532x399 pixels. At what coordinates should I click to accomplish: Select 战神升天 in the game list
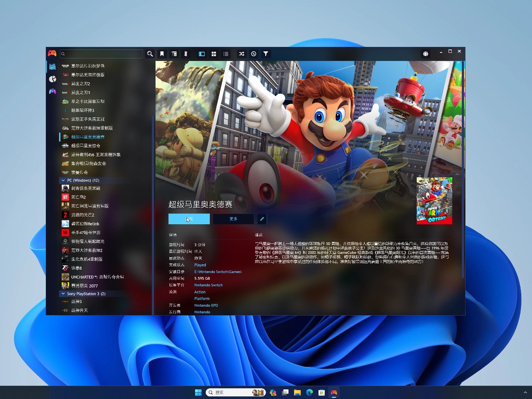point(105,310)
